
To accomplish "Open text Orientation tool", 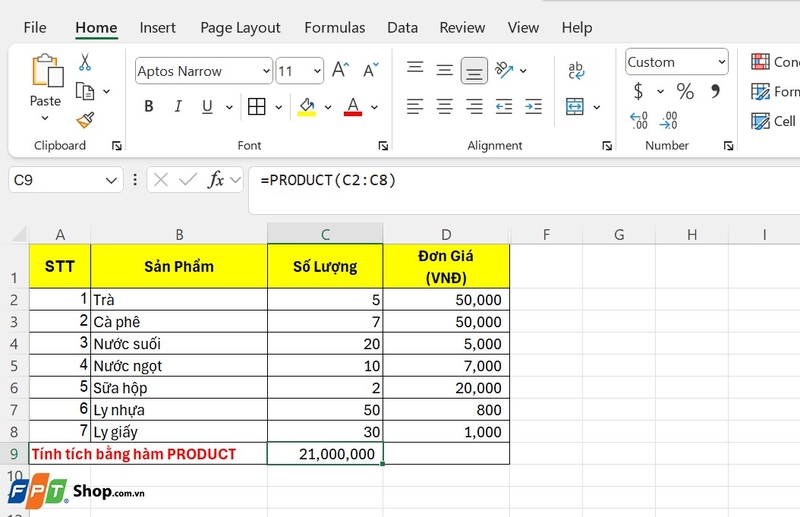I will tap(504, 70).
